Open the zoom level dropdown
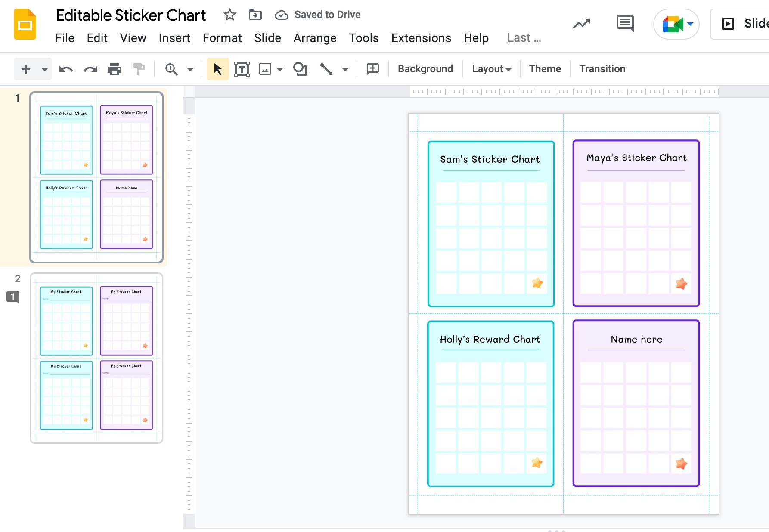769x532 pixels. [189, 69]
